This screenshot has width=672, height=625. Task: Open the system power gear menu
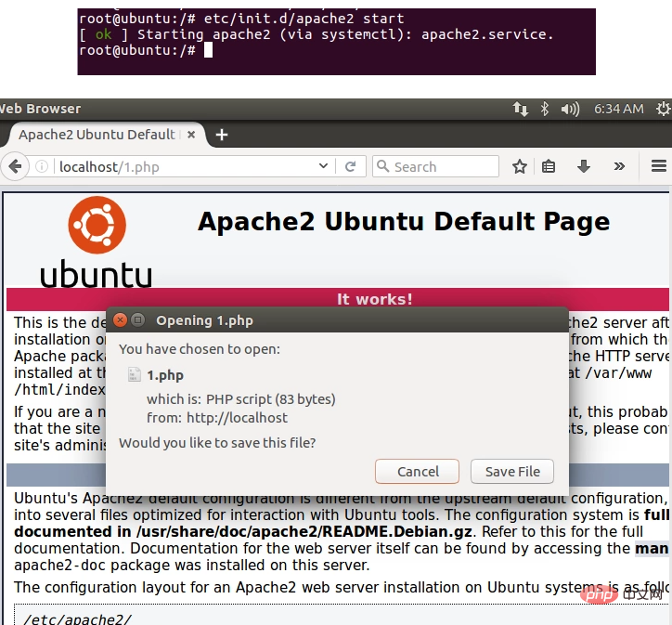pos(663,109)
